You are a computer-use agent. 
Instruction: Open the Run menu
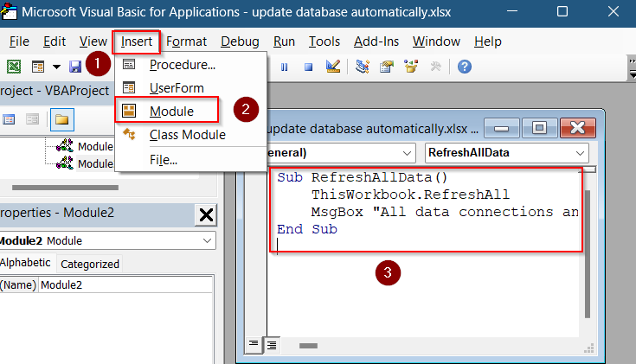284,42
